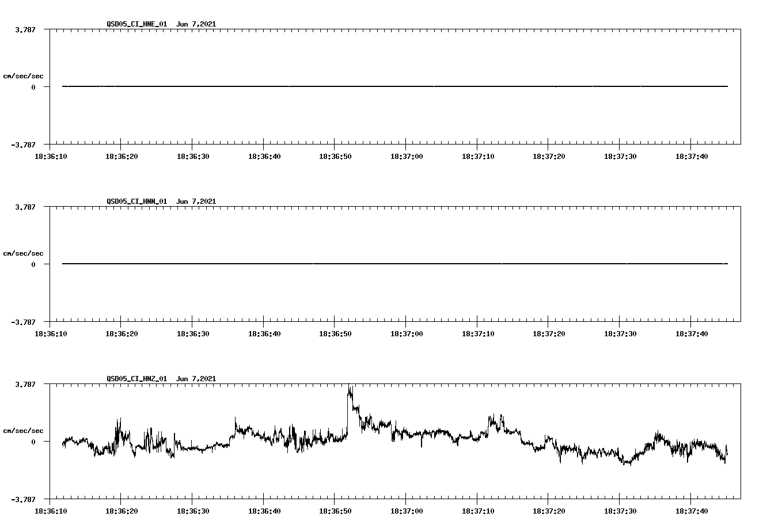Click the 18:37:40 tick label on bottom axis
The image size is (782, 532).
(692, 510)
